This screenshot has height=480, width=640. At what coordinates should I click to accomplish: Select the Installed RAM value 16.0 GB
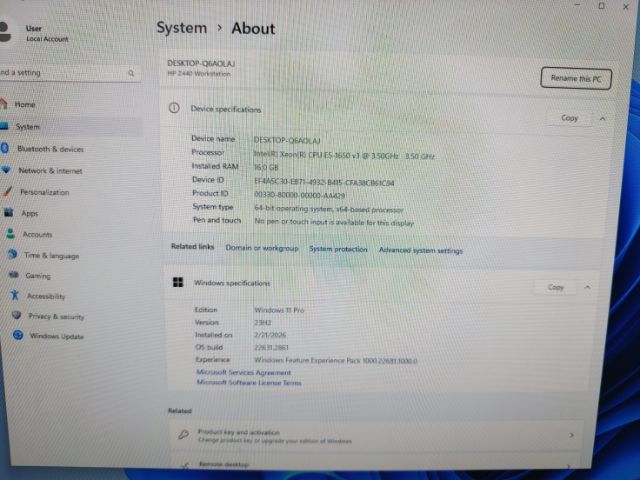(266, 167)
